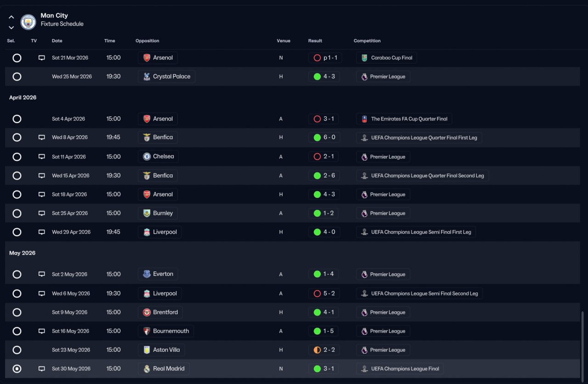
Task: Click the green win indicator for Brentford match
Action: point(317,313)
